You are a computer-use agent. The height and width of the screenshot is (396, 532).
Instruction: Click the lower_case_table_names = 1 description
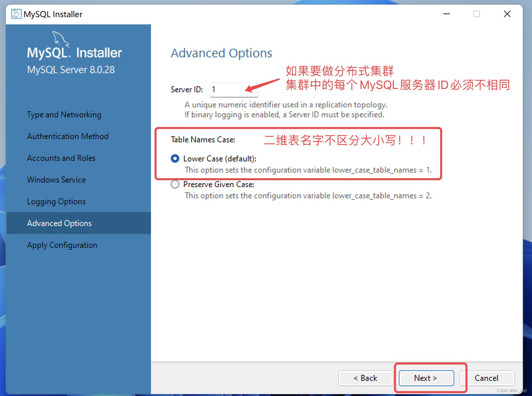coord(308,170)
